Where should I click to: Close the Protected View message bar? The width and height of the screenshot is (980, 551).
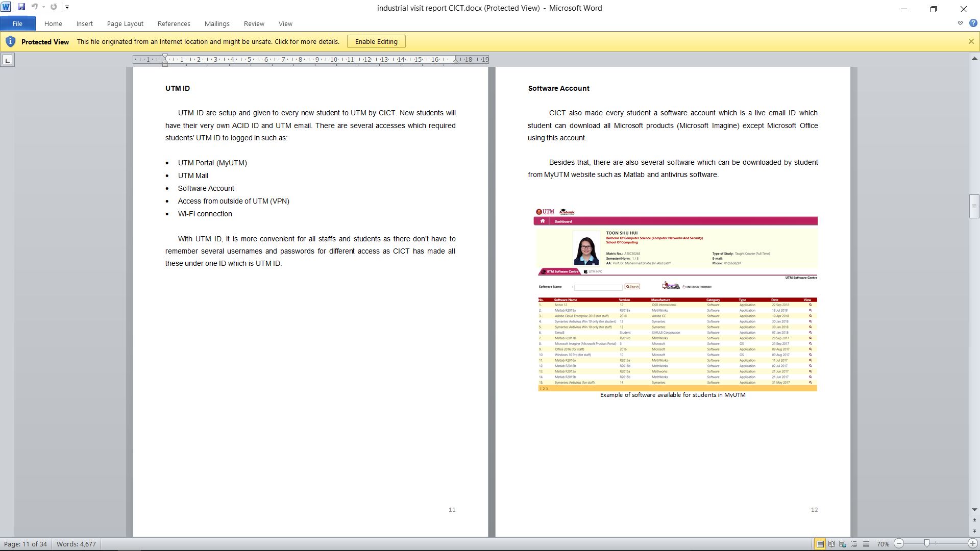tap(971, 41)
